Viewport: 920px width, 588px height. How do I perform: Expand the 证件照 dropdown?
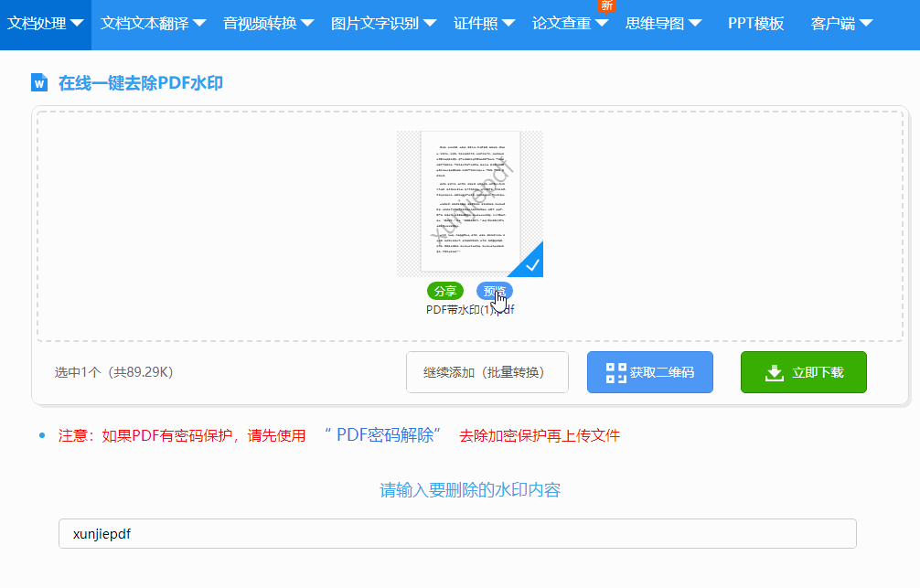(485, 23)
